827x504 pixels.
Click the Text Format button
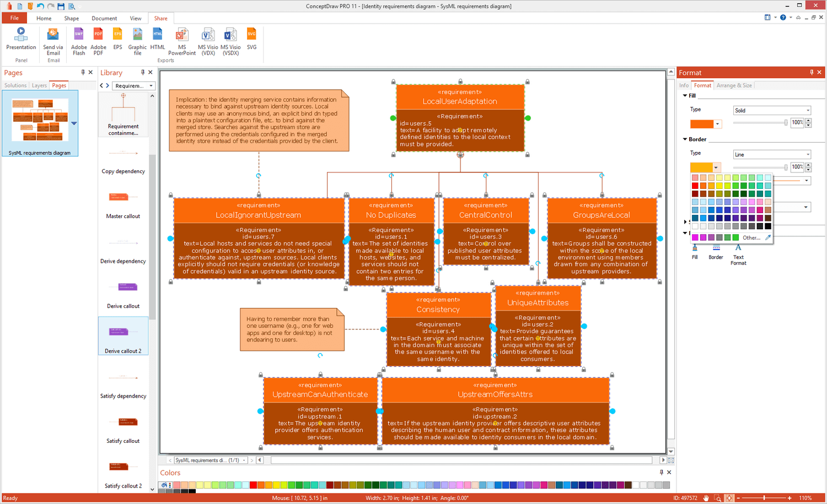(x=738, y=254)
